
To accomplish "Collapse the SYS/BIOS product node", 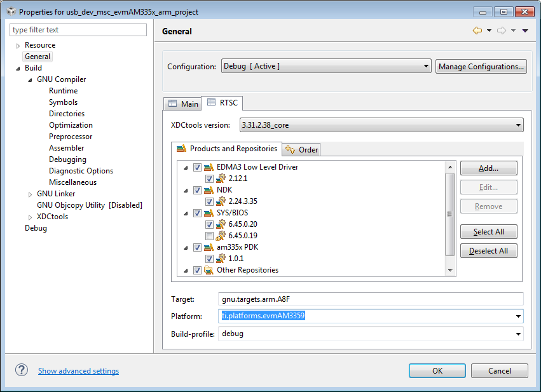I will pos(186,213).
